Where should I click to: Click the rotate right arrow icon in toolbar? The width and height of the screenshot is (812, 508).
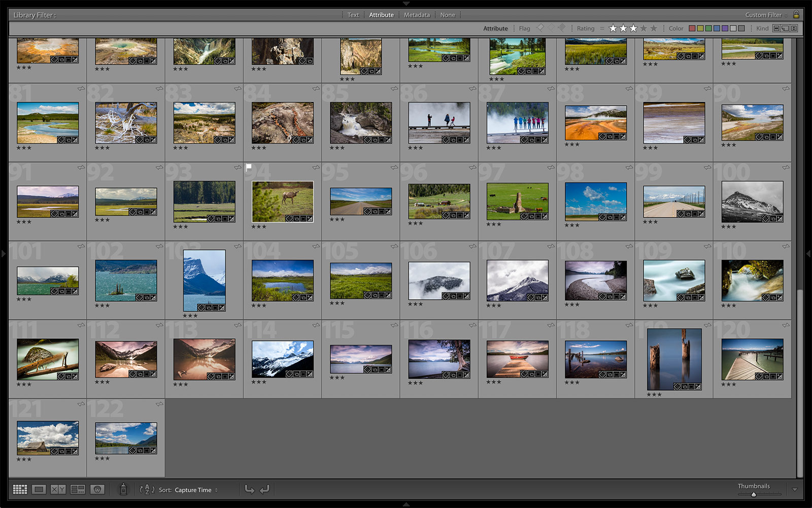pyautogui.click(x=264, y=489)
